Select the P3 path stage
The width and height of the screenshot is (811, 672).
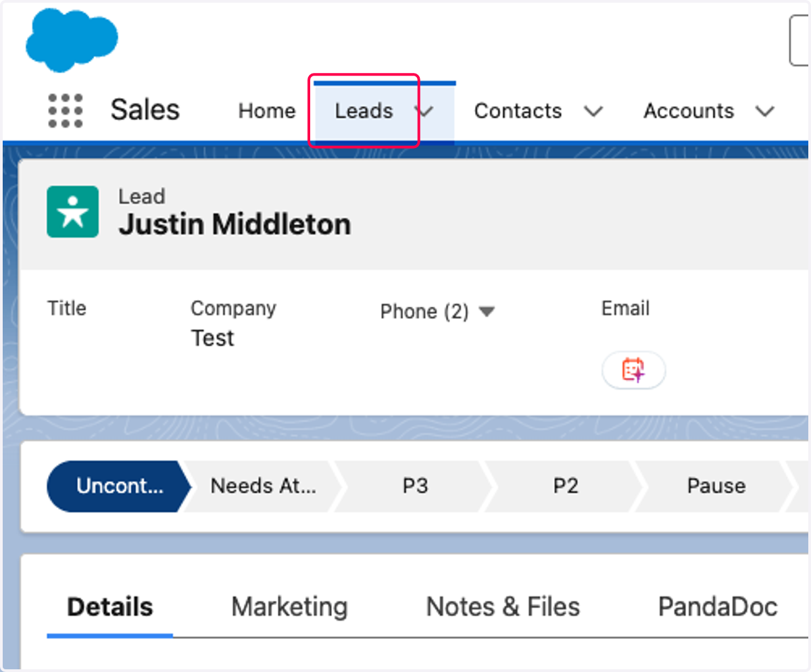pos(415,486)
